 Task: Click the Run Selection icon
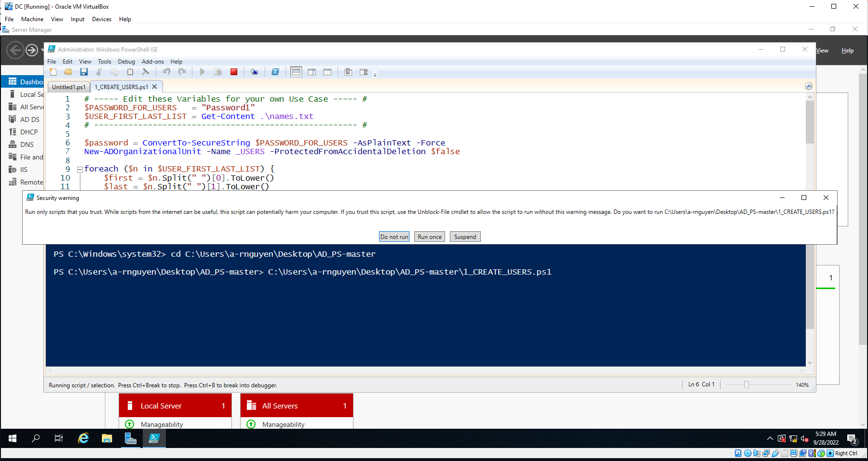click(218, 72)
